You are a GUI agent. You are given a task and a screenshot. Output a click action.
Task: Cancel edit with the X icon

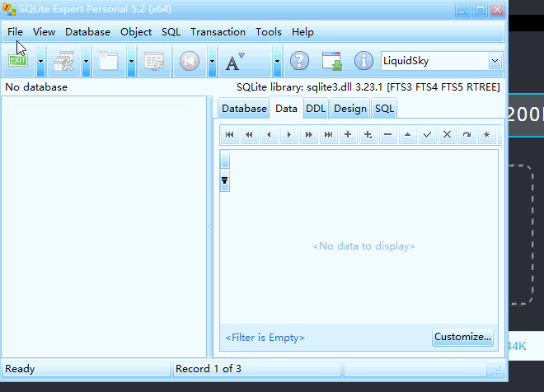point(448,134)
